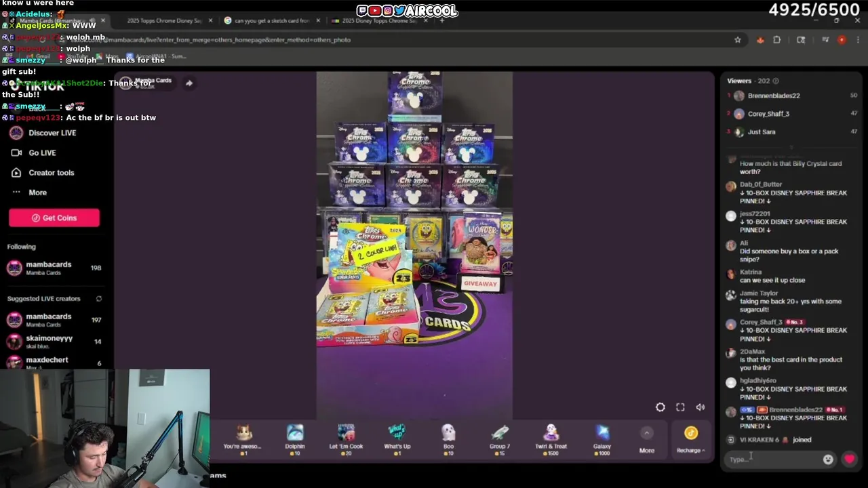This screenshot has width=868, height=488.
Task: Switch to the 2025 Topps Chrome Disney tab
Action: pos(165,20)
